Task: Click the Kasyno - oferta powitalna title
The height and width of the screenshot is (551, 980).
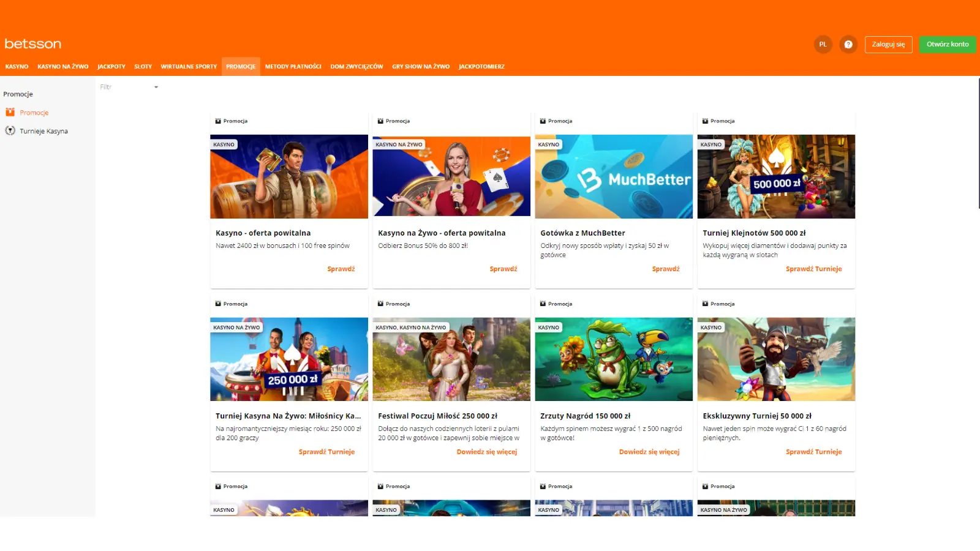Action: (263, 233)
